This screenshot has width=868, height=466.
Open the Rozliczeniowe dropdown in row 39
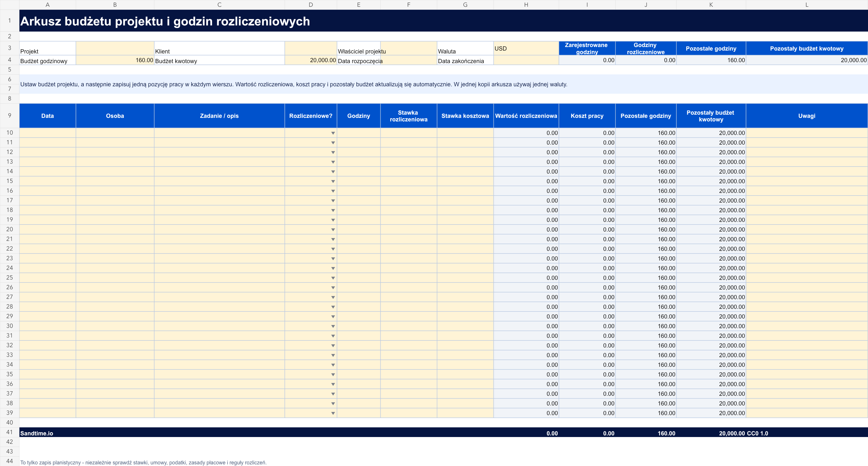point(333,413)
